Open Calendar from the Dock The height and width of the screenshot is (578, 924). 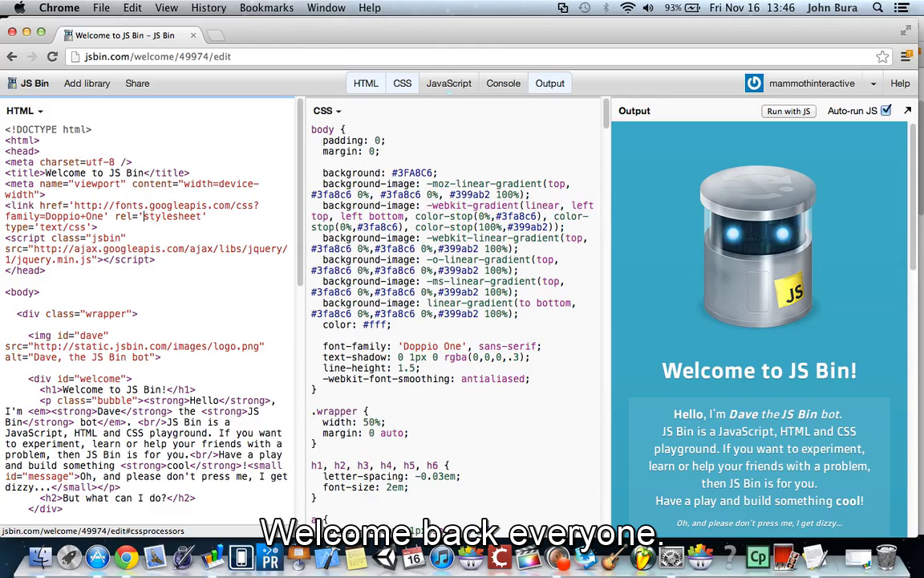(x=413, y=557)
